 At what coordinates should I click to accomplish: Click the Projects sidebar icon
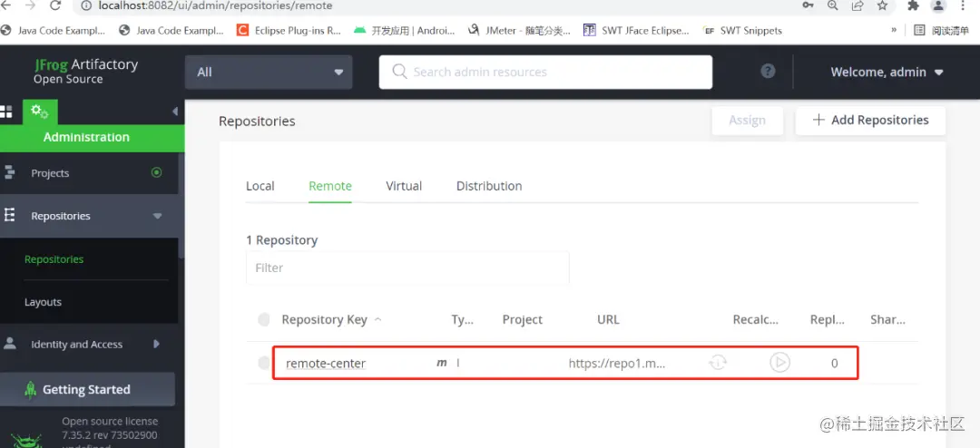(x=9, y=172)
